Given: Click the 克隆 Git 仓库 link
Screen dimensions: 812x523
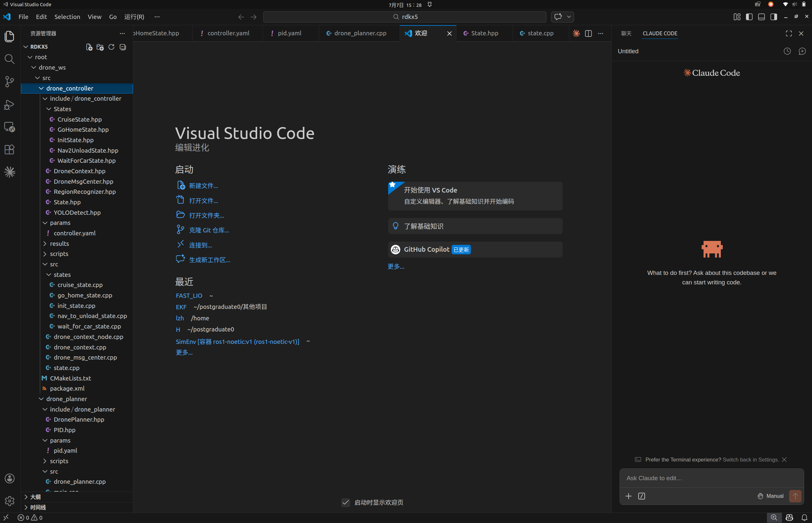Looking at the screenshot, I should coord(209,230).
